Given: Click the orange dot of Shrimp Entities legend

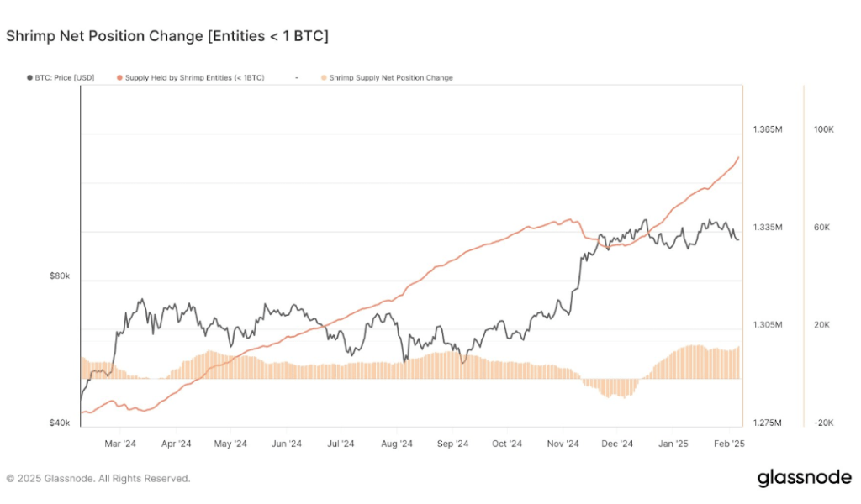Looking at the screenshot, I should click(x=119, y=78).
